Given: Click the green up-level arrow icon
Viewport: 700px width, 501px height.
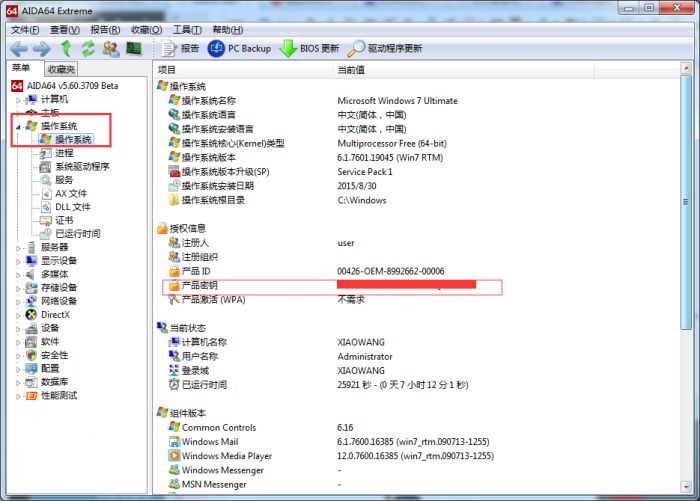Looking at the screenshot, I should (x=66, y=48).
